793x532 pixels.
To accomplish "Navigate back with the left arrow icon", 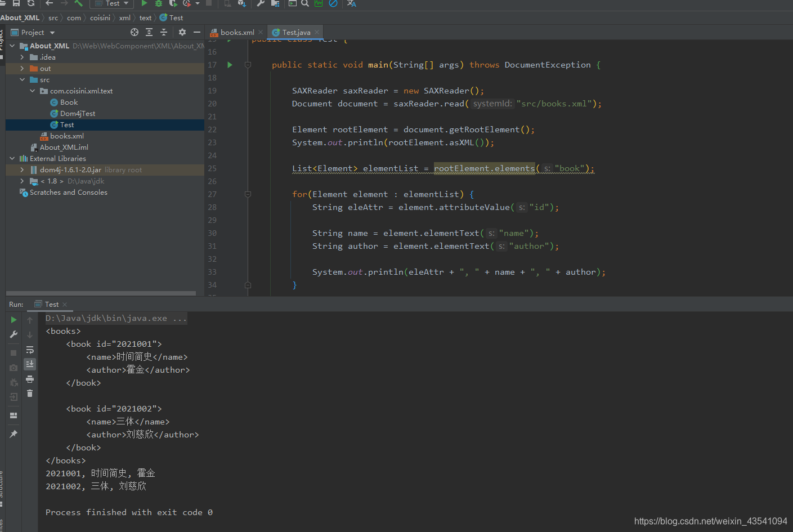I will pyautogui.click(x=50, y=3).
